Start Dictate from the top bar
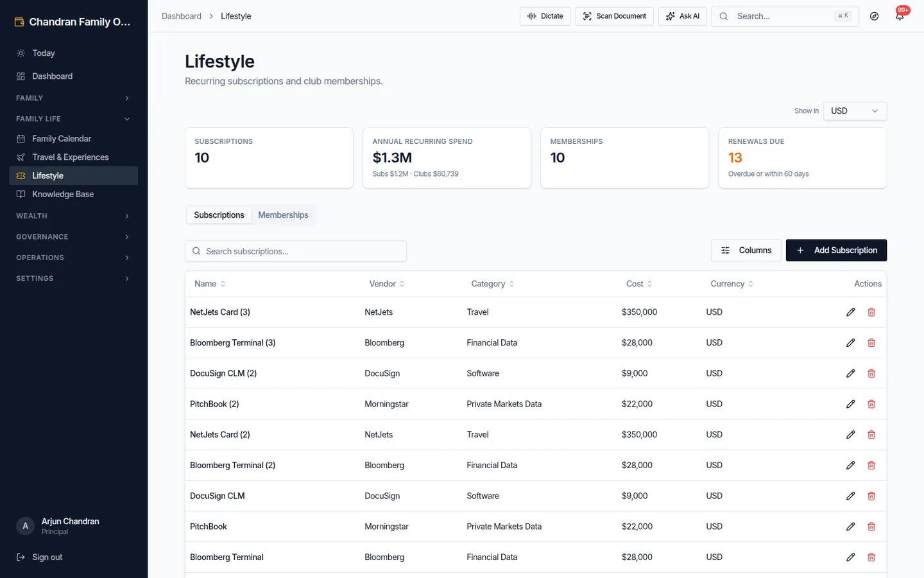 point(545,16)
